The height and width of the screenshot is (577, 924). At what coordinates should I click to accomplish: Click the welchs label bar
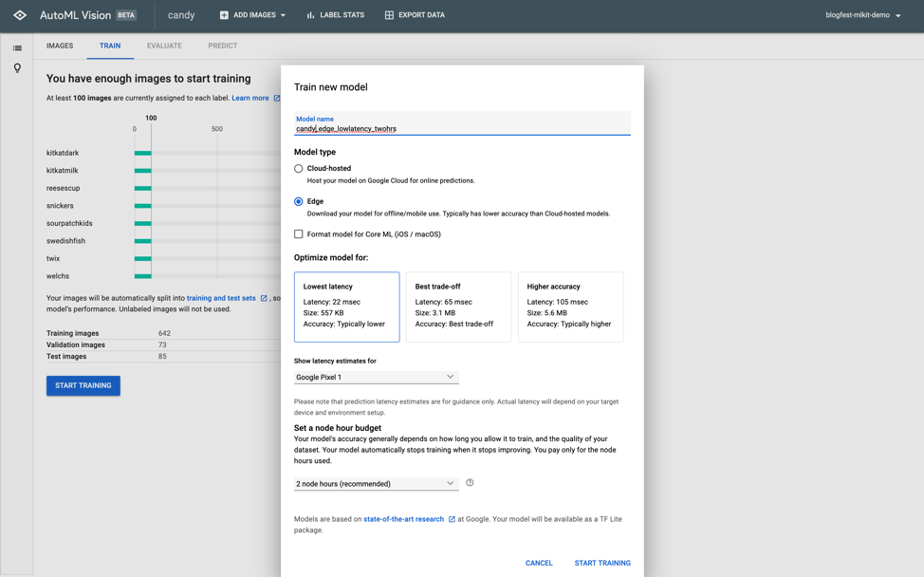click(142, 276)
